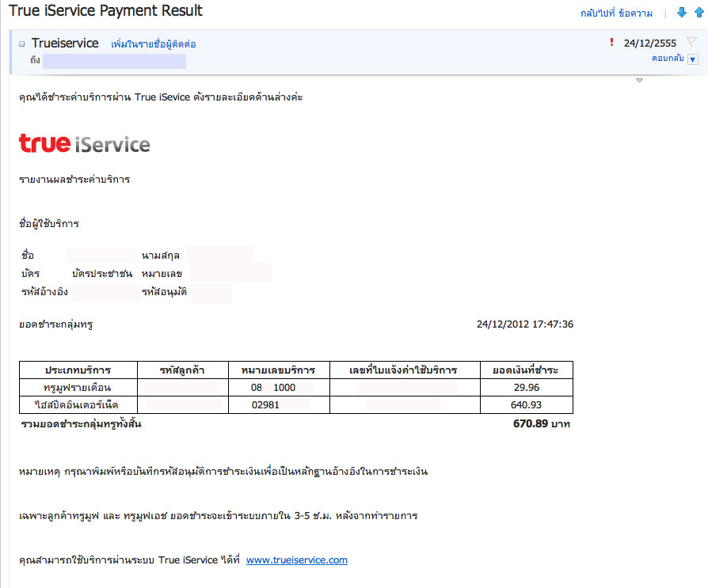708x588 pixels.
Task: Click the ยอดชำระกลุ่มทรู label
Action: [56, 324]
